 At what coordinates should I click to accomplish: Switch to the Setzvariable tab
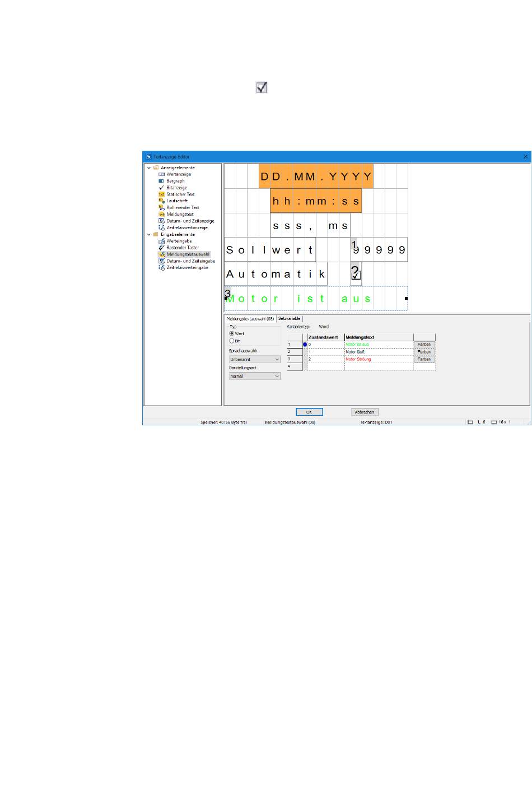pos(290,318)
